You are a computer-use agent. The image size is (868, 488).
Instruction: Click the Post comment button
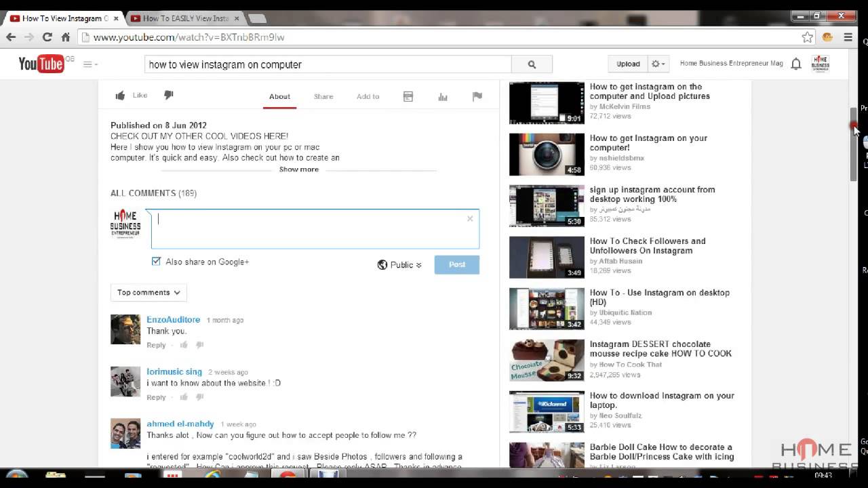(456, 264)
